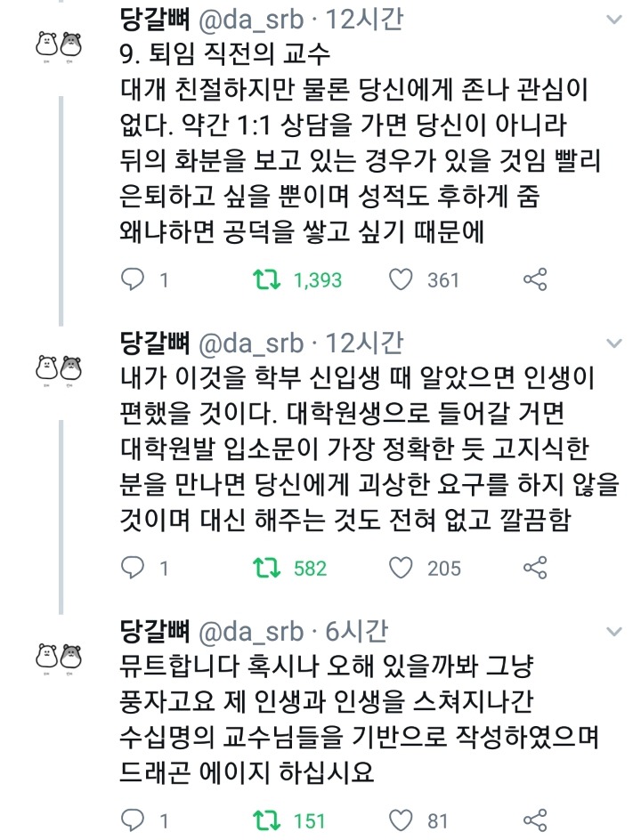Reply to the tweet with 1,393 retweets
Image resolution: width=641 pixels, height=840 pixels.
tap(132, 279)
